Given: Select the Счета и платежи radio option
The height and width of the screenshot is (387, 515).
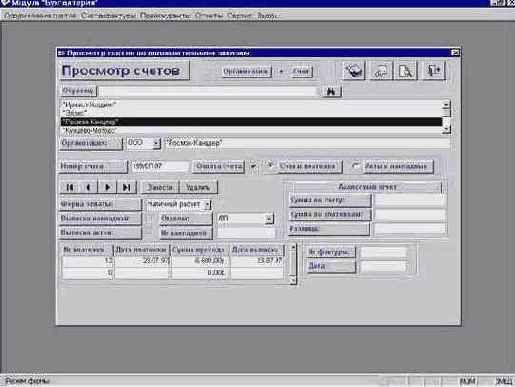Looking at the screenshot, I should [270, 165].
